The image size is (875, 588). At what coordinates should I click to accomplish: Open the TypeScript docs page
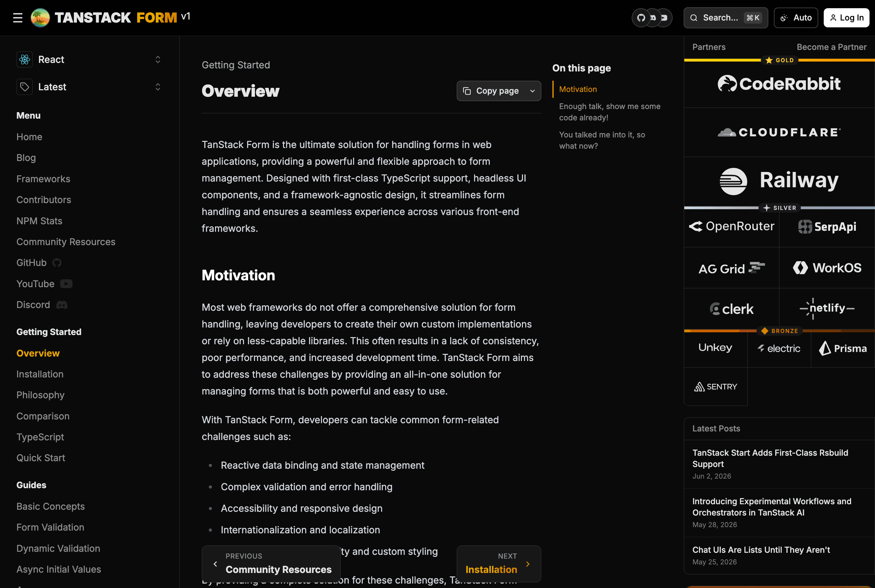(40, 437)
